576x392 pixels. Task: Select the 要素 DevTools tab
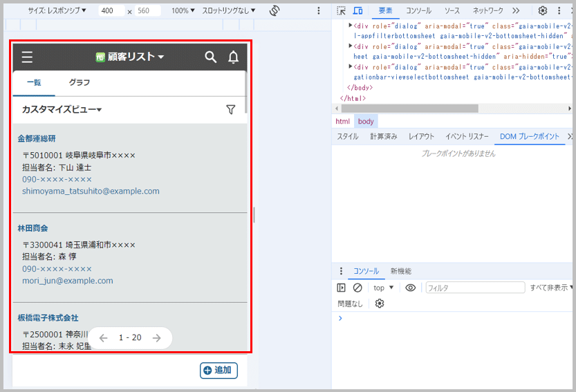pos(385,10)
